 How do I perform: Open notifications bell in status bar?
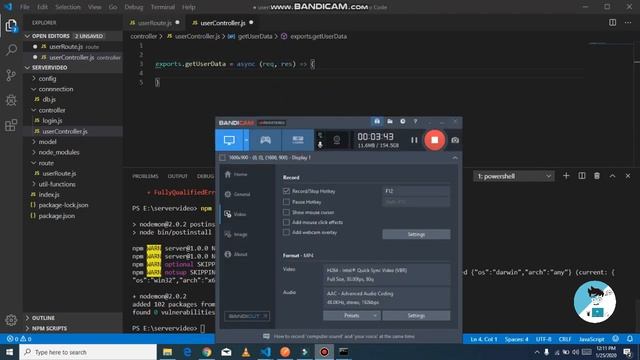[x=630, y=339]
